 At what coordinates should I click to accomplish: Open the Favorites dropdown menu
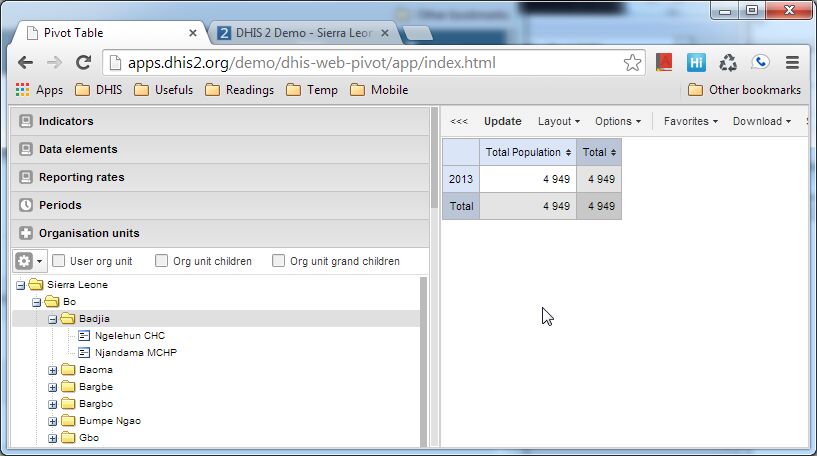(690, 121)
